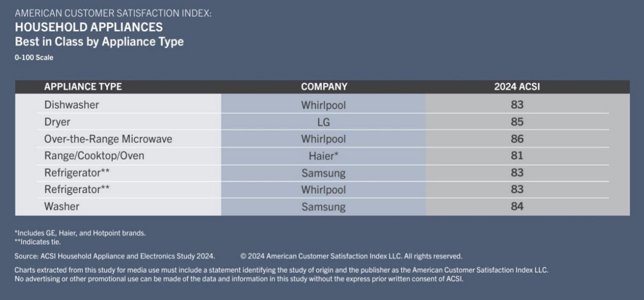Viewport: 644px width, 300px height.
Task: Select the Dryer appliance cell
Action: (57, 122)
